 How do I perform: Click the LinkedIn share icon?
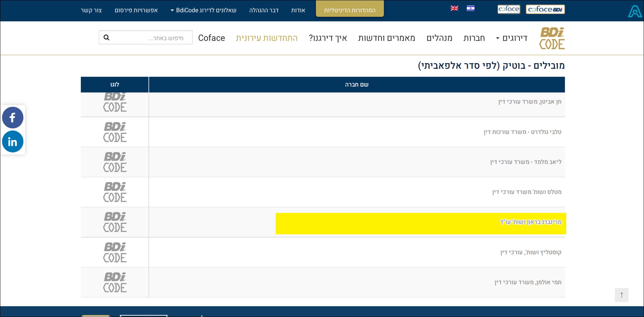pos(13,142)
